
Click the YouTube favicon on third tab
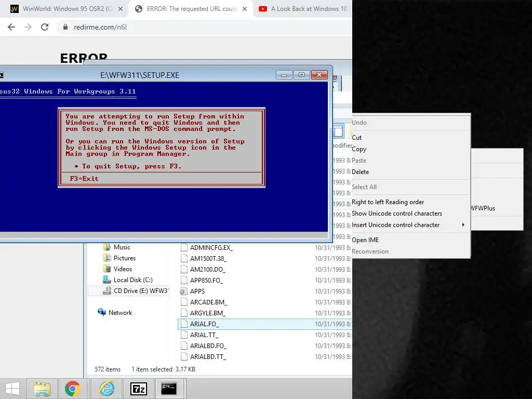coord(263,9)
